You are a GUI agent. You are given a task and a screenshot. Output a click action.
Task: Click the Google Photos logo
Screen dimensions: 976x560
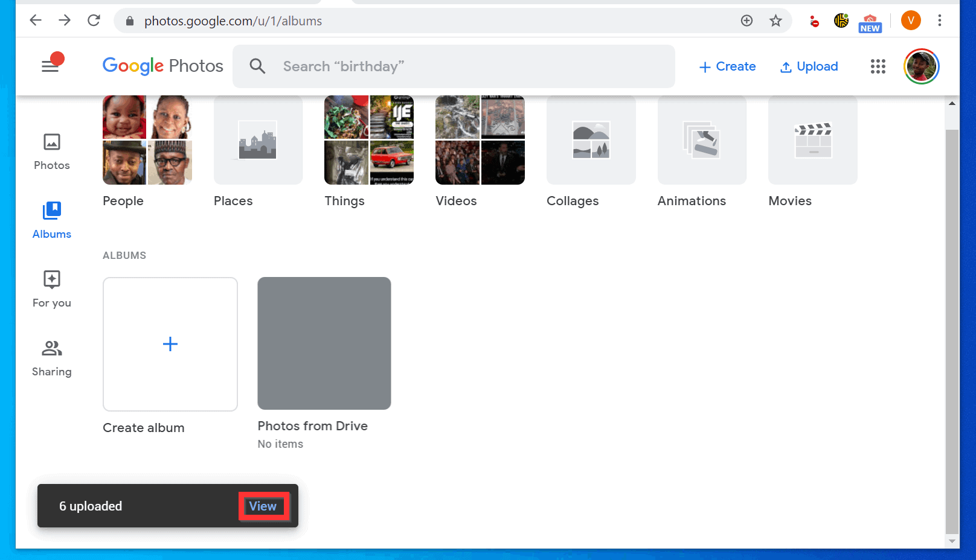pyautogui.click(x=162, y=66)
